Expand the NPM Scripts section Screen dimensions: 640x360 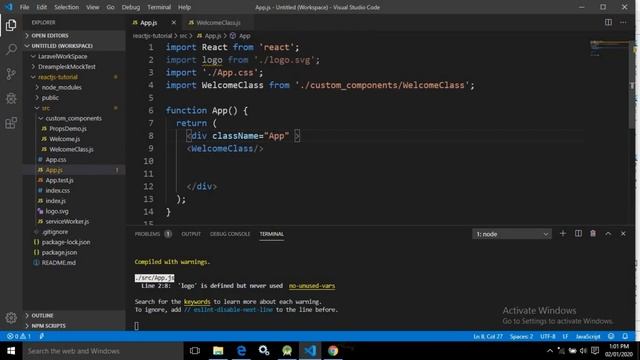point(74,326)
